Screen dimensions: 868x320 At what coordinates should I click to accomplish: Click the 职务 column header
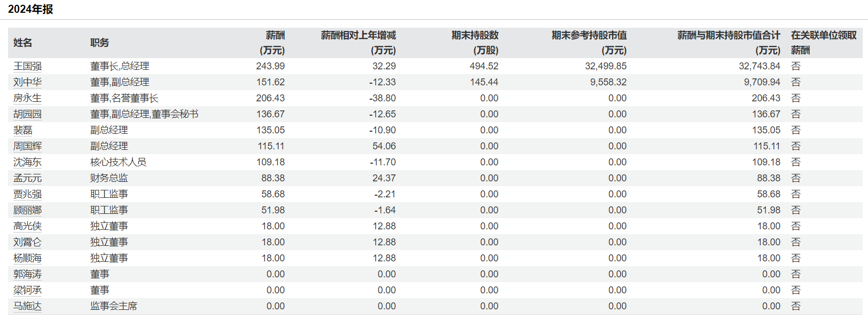click(99, 43)
